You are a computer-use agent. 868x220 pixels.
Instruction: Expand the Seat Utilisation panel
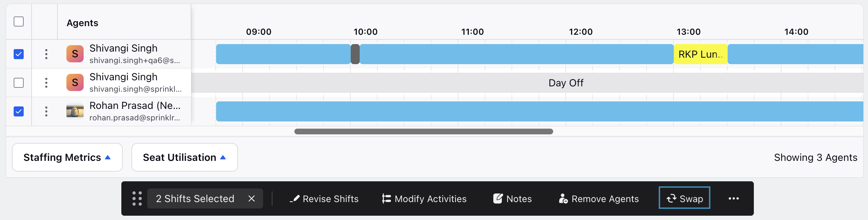[x=185, y=157]
